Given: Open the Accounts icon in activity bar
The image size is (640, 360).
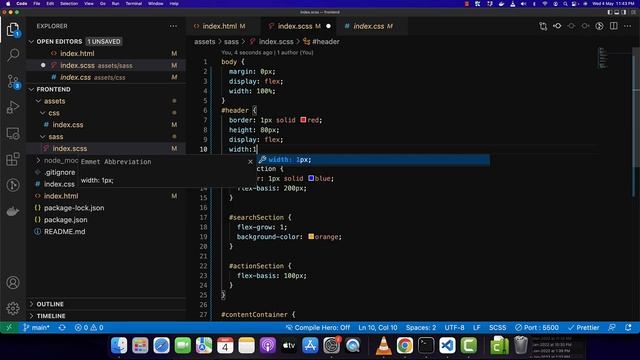Looking at the screenshot, I should (x=13, y=282).
